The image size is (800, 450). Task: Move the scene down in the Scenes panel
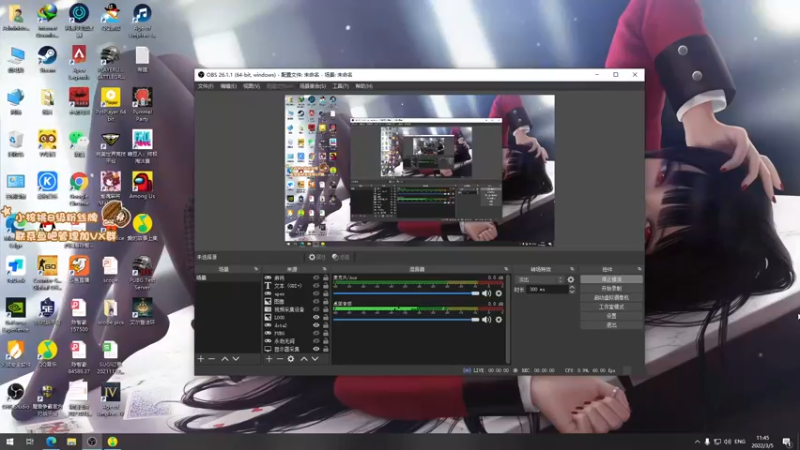click(x=236, y=359)
